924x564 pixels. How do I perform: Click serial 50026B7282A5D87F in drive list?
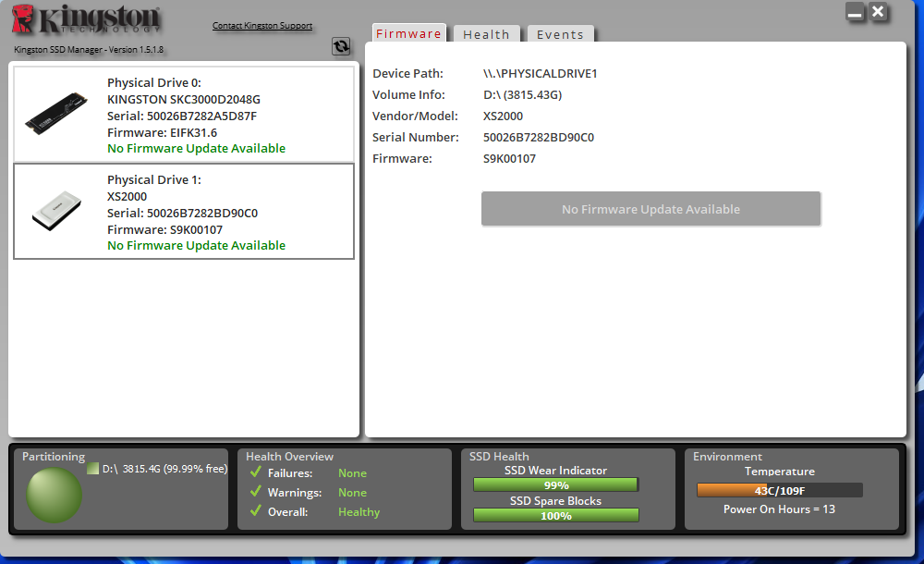182,116
